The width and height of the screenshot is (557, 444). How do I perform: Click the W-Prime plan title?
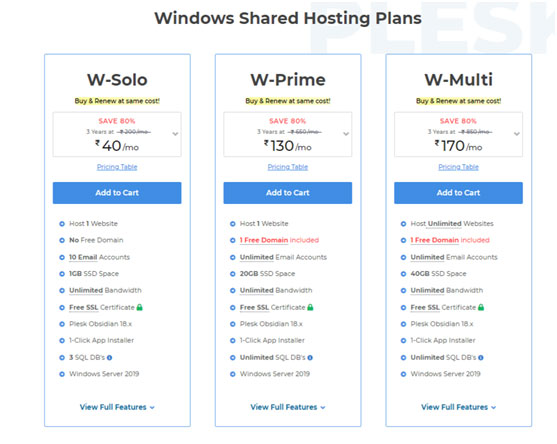(x=288, y=80)
